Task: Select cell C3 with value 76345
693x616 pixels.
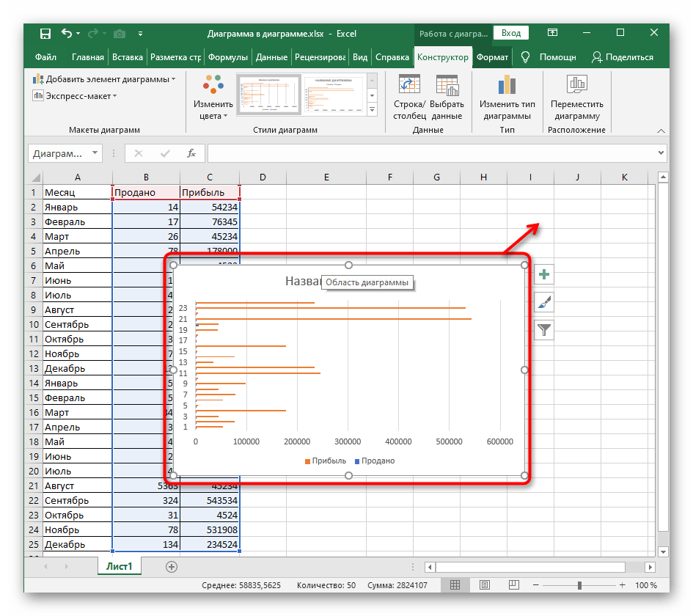Action: coord(210,221)
